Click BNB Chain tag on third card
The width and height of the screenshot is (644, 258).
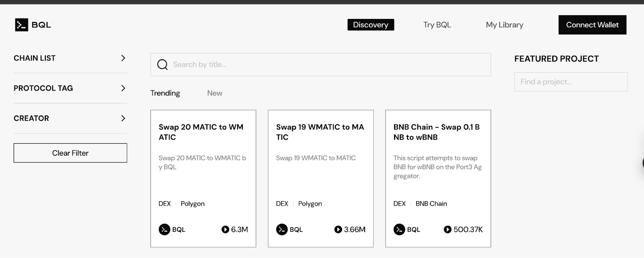tap(431, 204)
